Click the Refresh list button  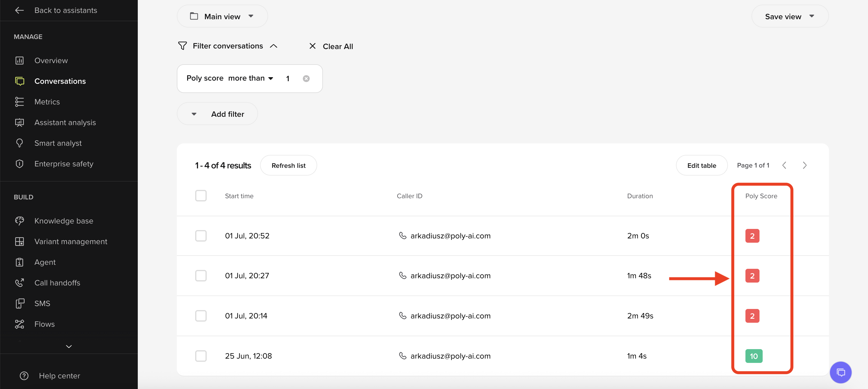click(x=288, y=165)
